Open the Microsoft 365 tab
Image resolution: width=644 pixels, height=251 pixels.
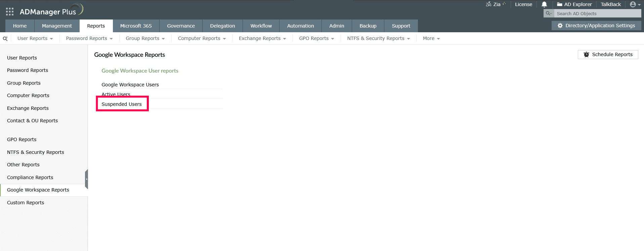pos(136,26)
